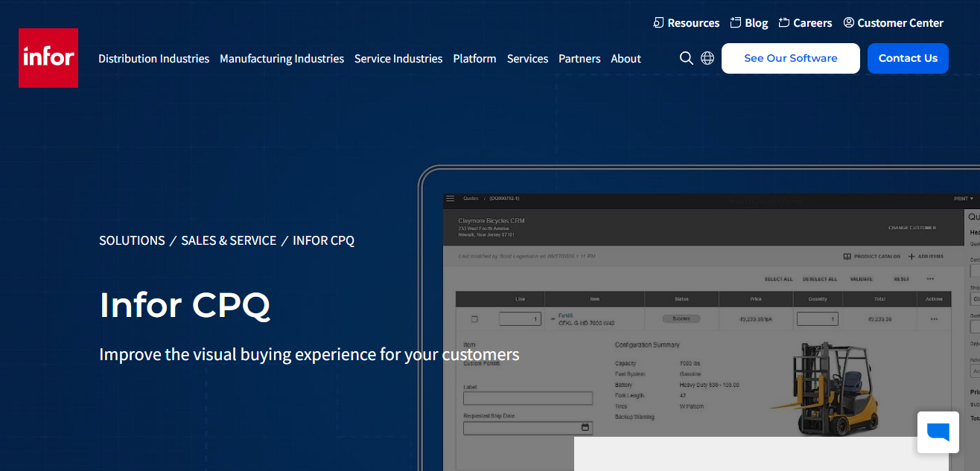Open the Manufacturing Industries menu
Screen dimensions: 980x471
point(281,59)
